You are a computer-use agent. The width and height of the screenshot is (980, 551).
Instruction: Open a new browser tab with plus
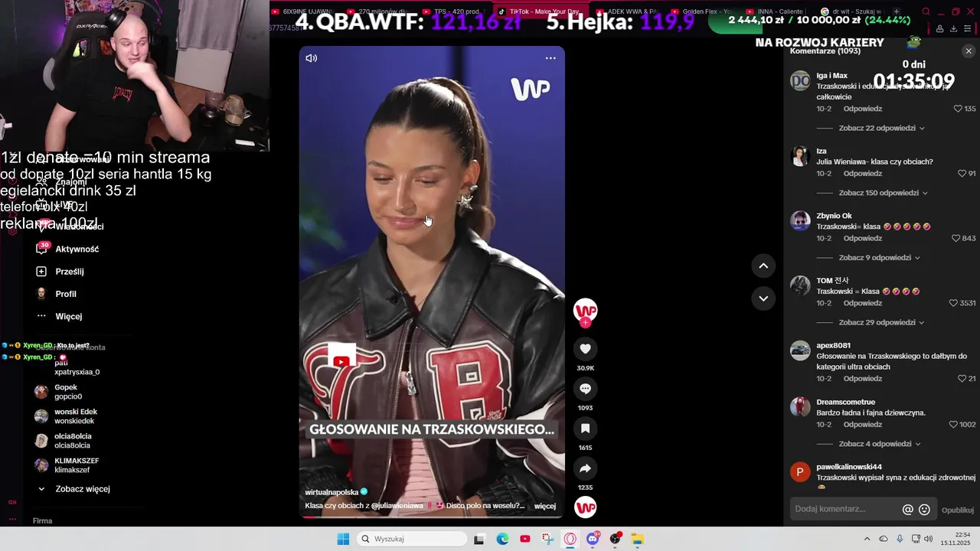tap(897, 11)
